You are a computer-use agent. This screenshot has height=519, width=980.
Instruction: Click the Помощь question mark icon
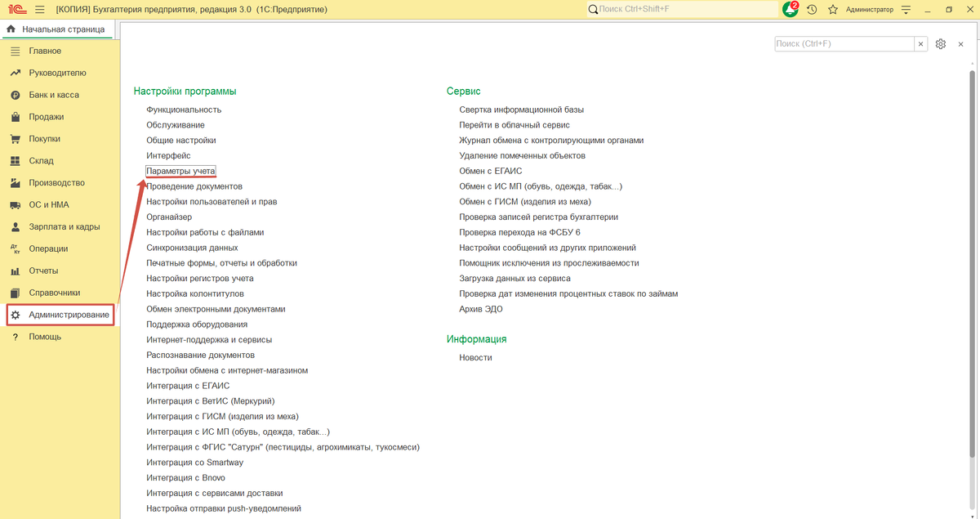click(x=15, y=337)
